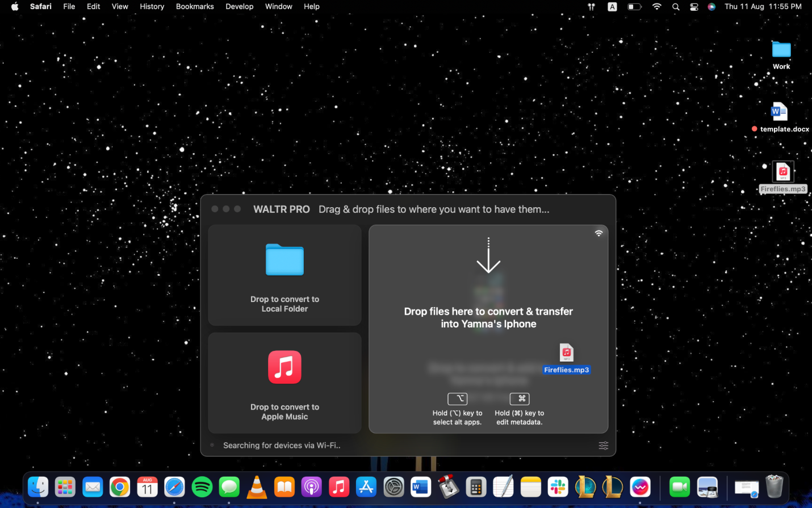Viewport: 812px width, 508px height.
Task: Open TextEdit from the Dock
Action: (503, 487)
